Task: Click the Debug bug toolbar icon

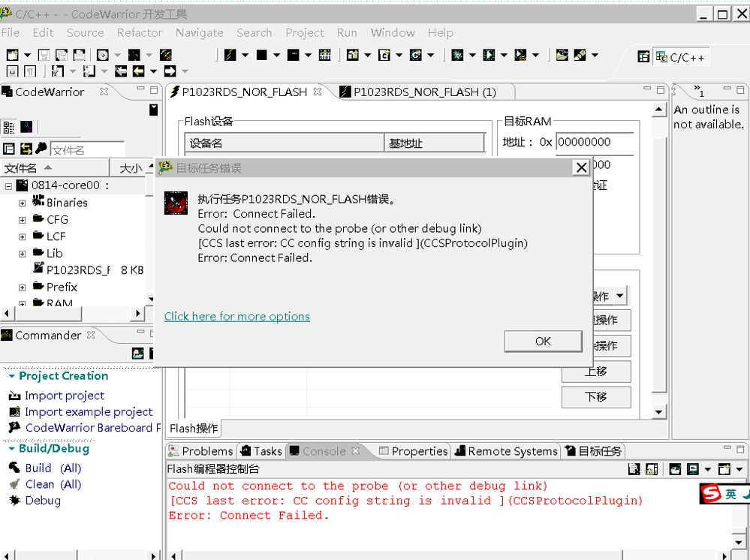Action: point(457,55)
